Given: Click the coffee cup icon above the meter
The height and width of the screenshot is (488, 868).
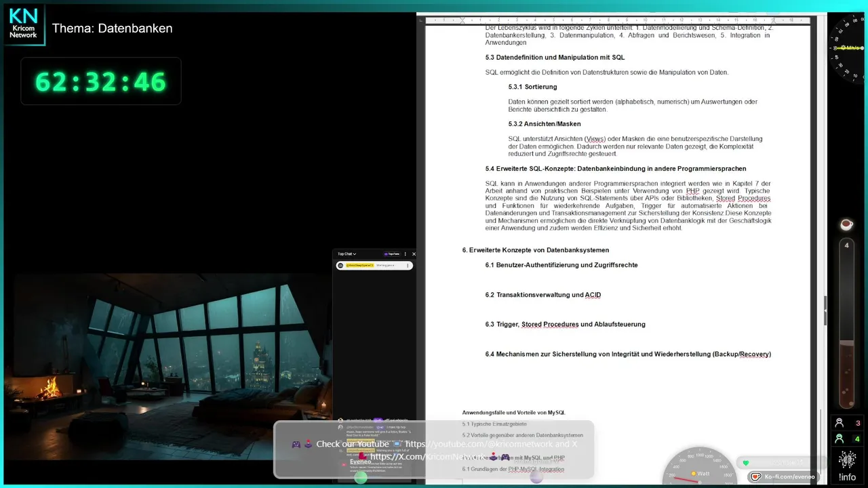Looking at the screenshot, I should pyautogui.click(x=846, y=224).
